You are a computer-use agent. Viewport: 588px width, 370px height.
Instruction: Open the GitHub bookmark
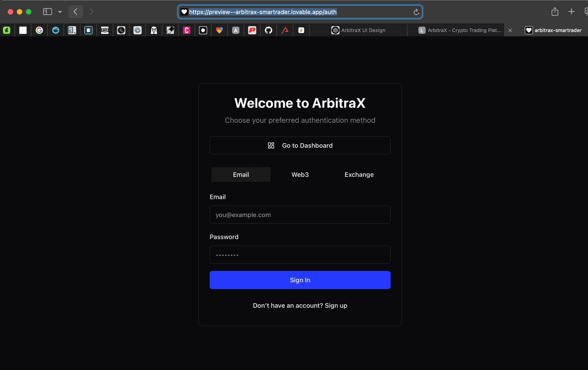pos(268,30)
